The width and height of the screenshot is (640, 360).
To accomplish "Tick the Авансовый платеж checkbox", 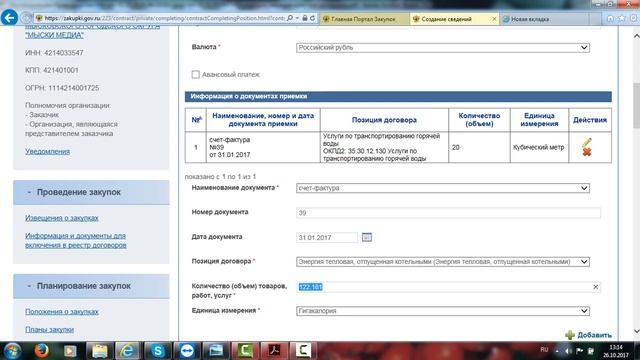I will 196,74.
